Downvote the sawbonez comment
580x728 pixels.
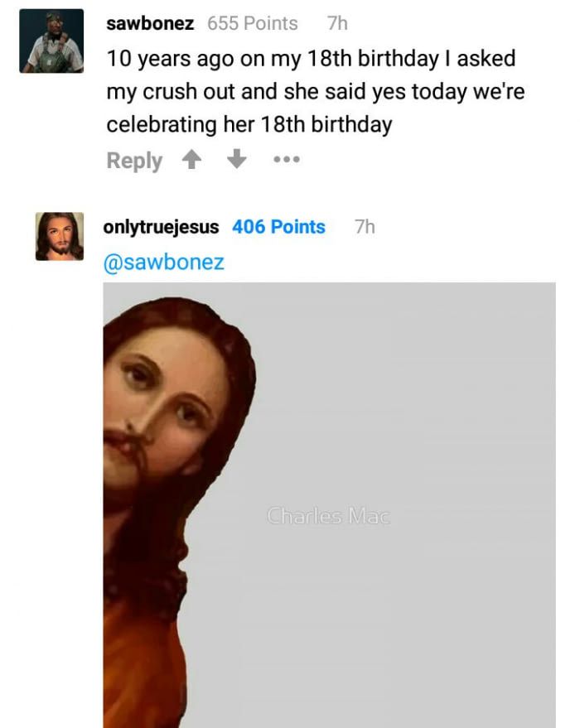pos(236,159)
